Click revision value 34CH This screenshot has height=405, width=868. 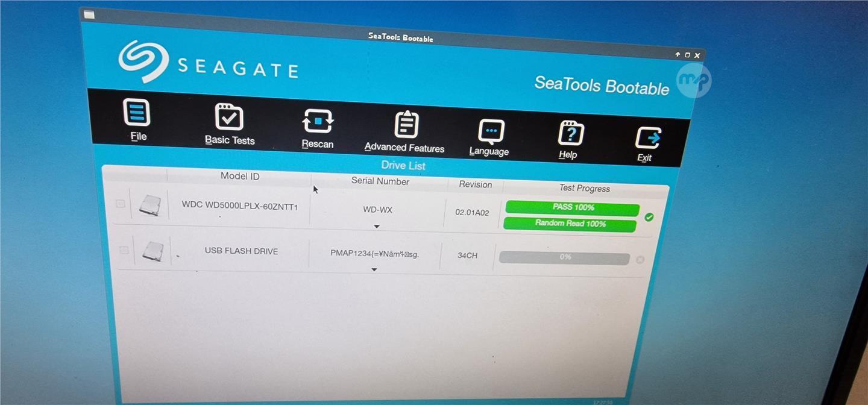tap(467, 256)
